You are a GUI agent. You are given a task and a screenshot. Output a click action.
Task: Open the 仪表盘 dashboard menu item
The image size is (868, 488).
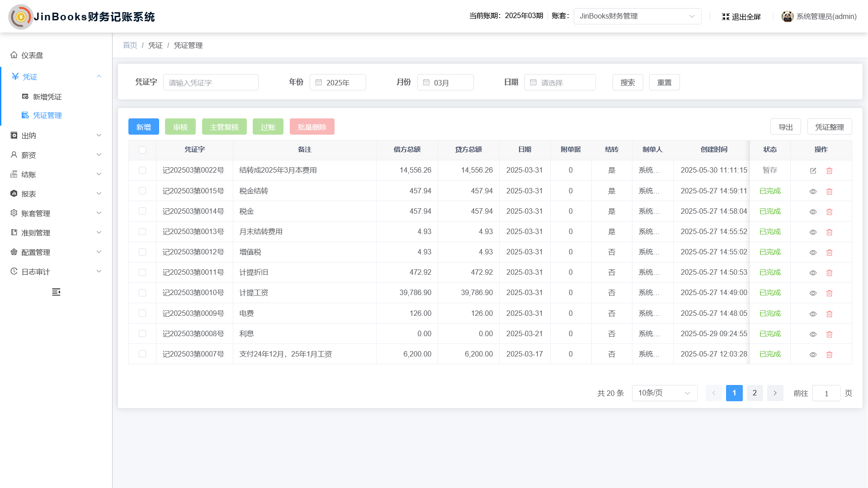coord(33,55)
